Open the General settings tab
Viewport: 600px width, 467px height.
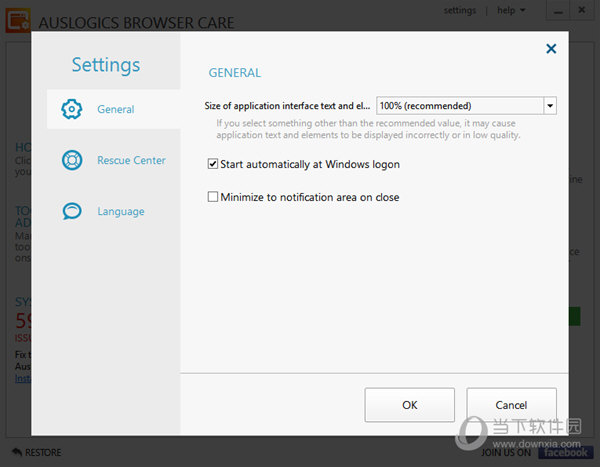tap(113, 109)
